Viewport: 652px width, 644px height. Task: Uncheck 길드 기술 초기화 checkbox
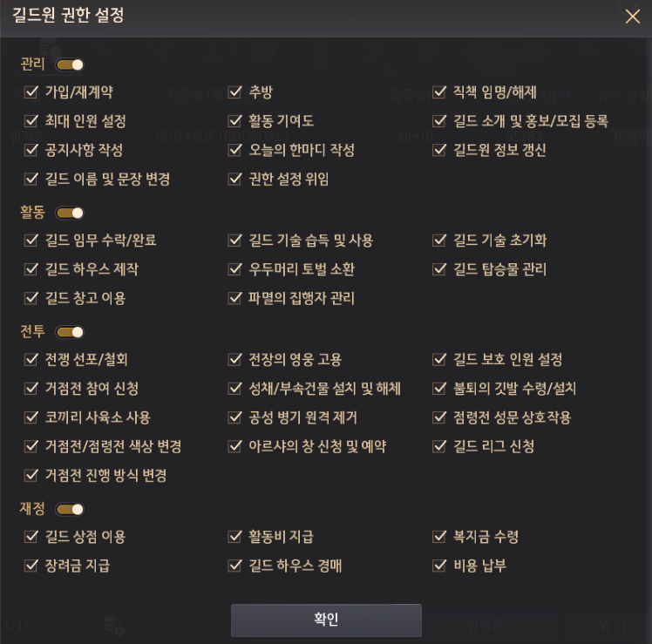click(x=439, y=240)
